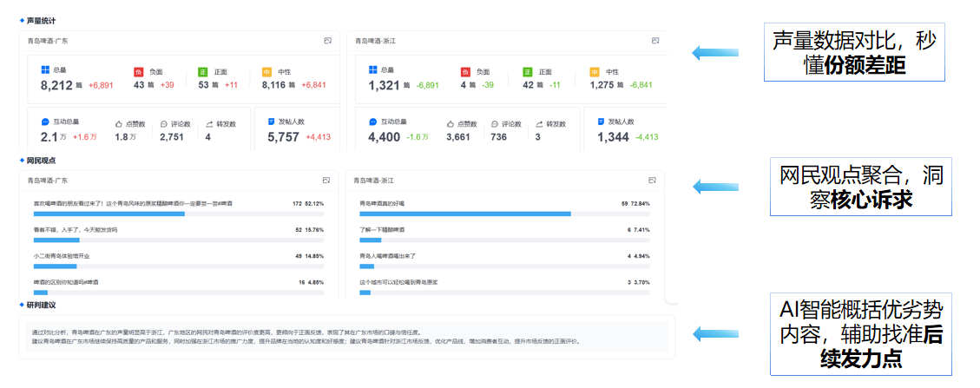Click the 总量 grid icon in 广东 card
Screen dimensions: 980x388
tap(45, 70)
